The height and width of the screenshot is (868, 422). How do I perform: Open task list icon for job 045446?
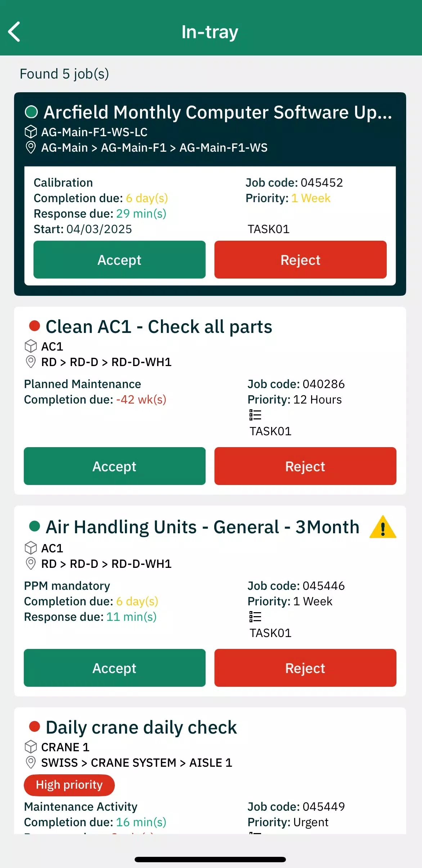[255, 617]
